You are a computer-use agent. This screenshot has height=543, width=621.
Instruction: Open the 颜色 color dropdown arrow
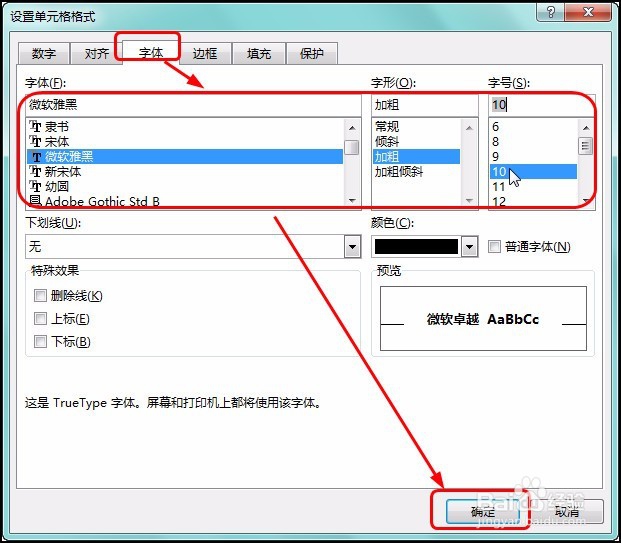point(469,247)
